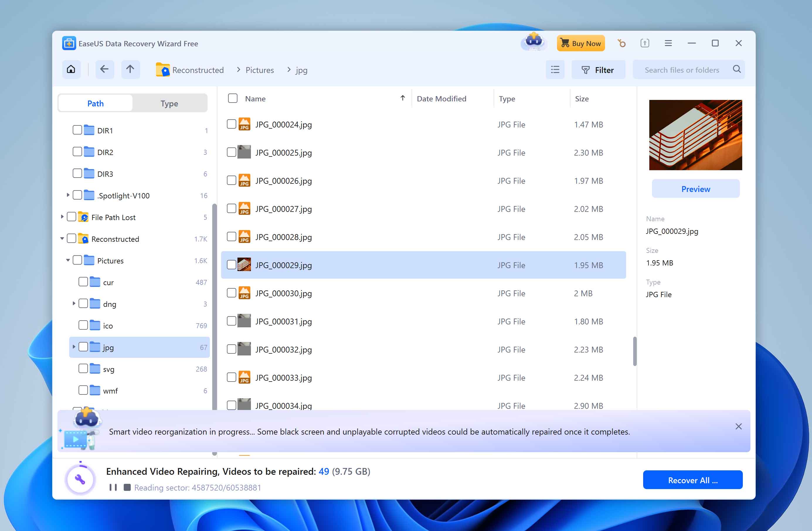Click the video repair wrench icon
The width and height of the screenshot is (812, 531).
(80, 479)
